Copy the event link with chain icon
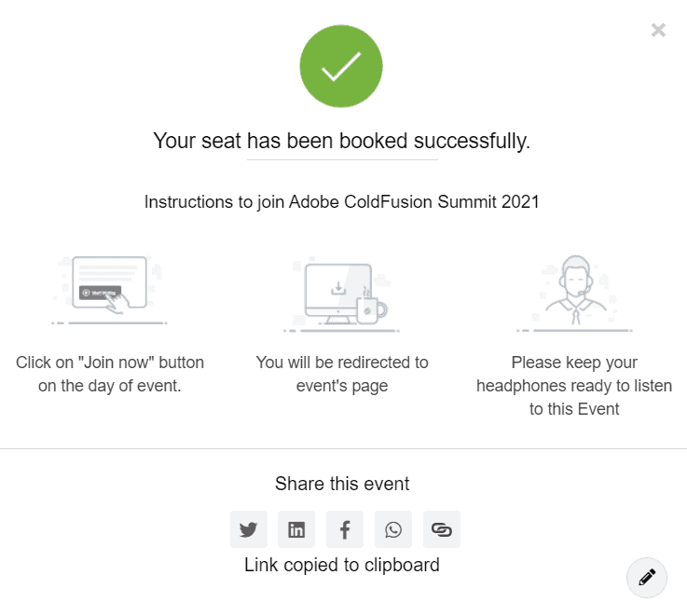 coord(442,529)
